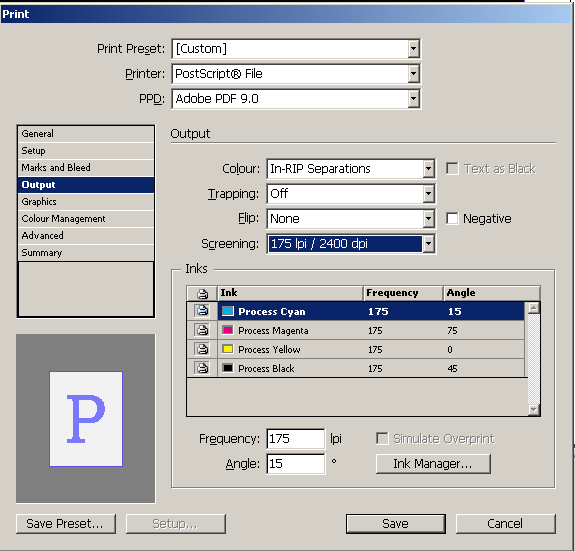Select the Setup panel
The height and width of the screenshot is (551, 575).
(x=86, y=151)
